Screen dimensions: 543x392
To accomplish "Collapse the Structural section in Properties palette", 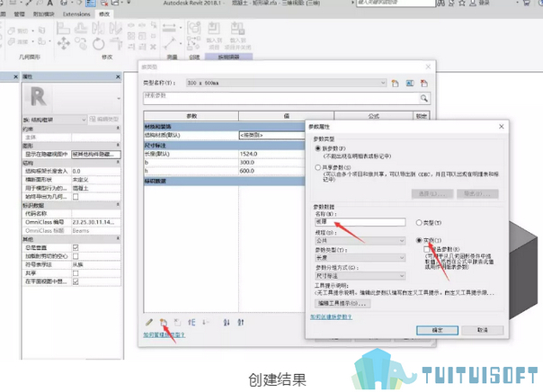I will (118, 163).
